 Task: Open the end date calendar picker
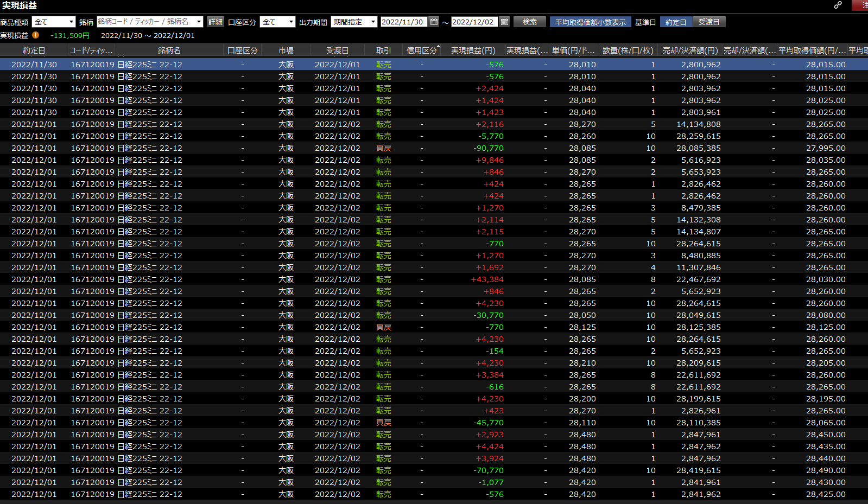504,22
